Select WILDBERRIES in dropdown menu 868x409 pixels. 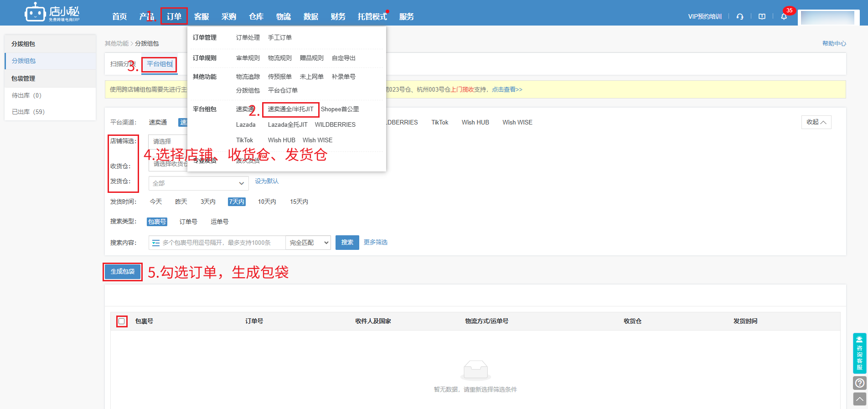point(335,124)
